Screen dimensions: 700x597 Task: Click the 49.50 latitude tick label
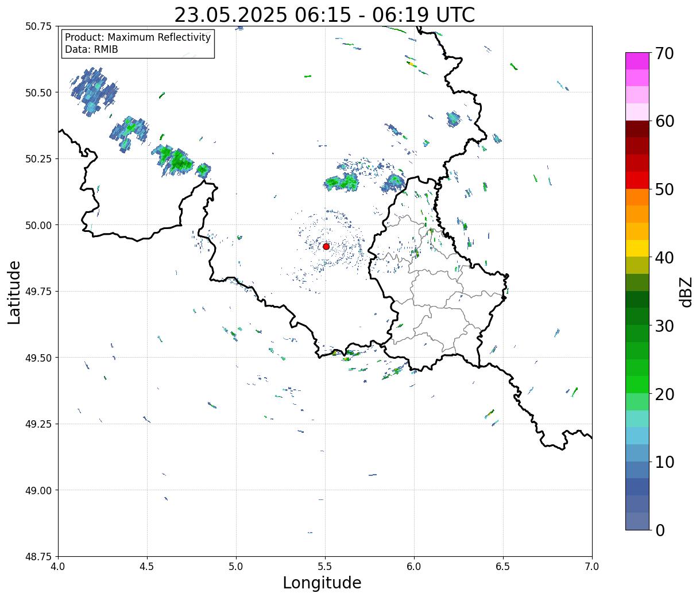click(38, 358)
